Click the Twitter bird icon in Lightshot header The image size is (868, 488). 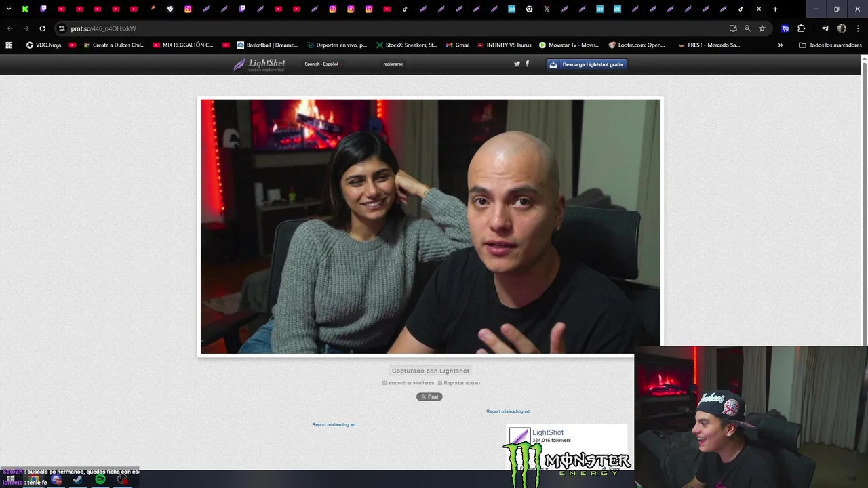click(x=517, y=64)
